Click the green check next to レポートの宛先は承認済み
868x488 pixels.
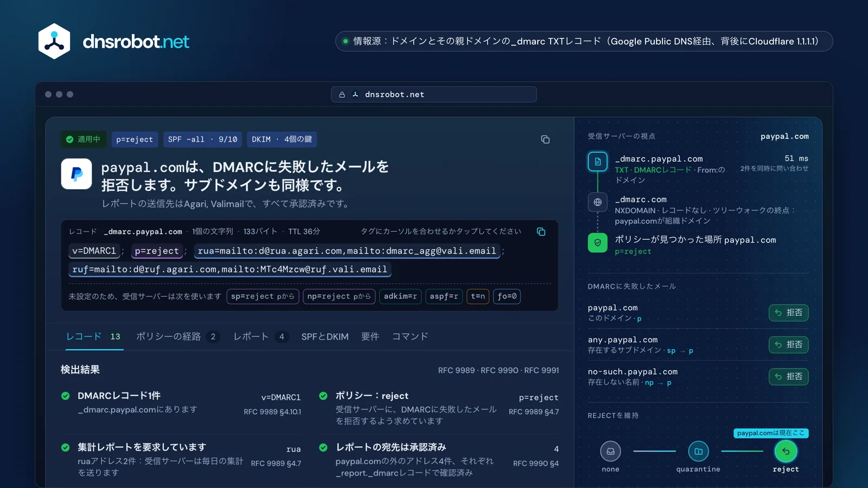pyautogui.click(x=323, y=447)
